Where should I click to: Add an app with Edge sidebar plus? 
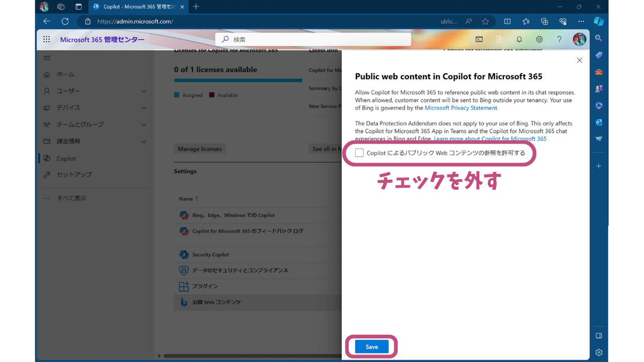(x=599, y=166)
